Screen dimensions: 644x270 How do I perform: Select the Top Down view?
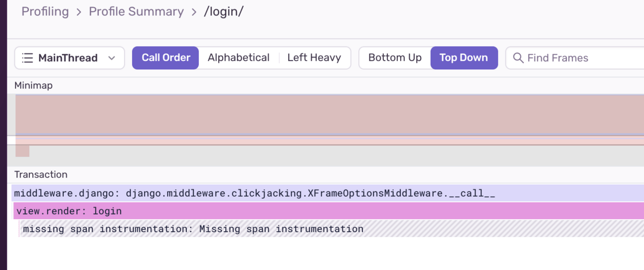point(464,58)
